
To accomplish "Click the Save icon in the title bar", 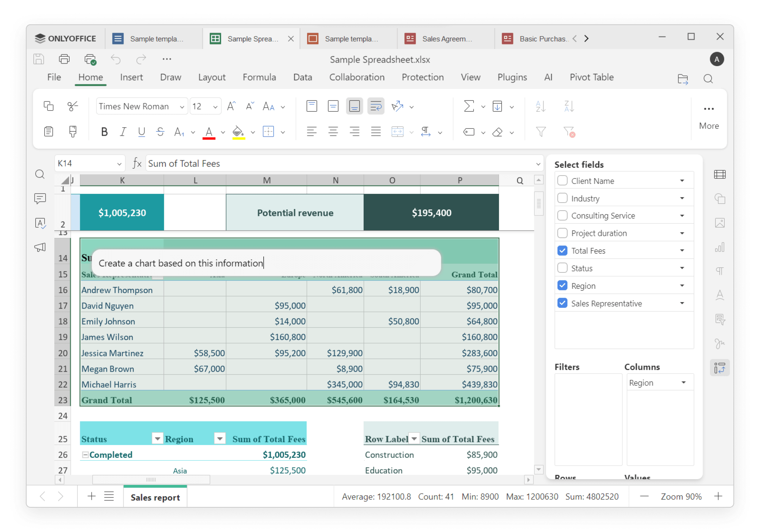I will (39, 59).
